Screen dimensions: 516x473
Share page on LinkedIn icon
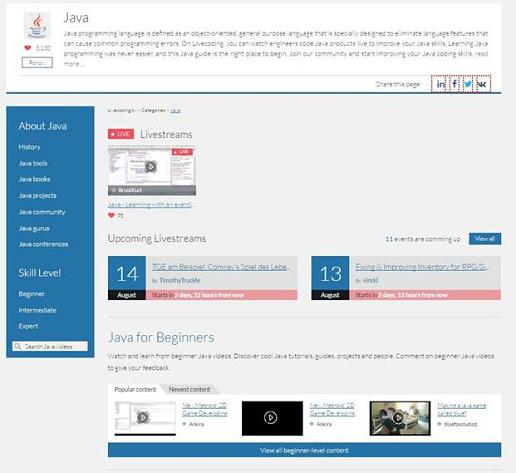(x=440, y=84)
